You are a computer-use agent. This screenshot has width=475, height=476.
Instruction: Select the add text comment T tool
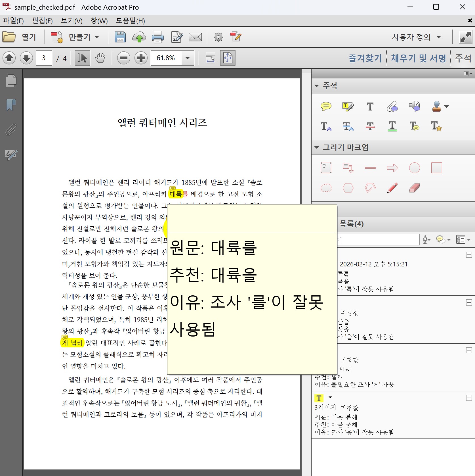[x=370, y=107]
